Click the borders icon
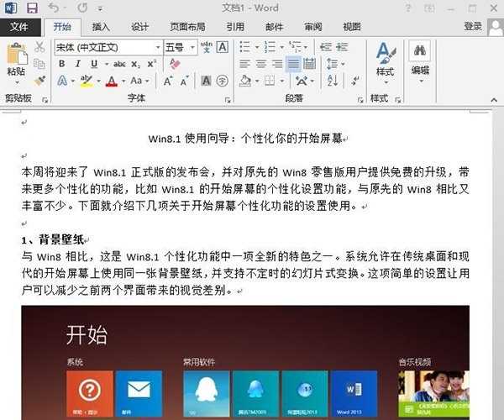504x420 pixels. click(270, 81)
